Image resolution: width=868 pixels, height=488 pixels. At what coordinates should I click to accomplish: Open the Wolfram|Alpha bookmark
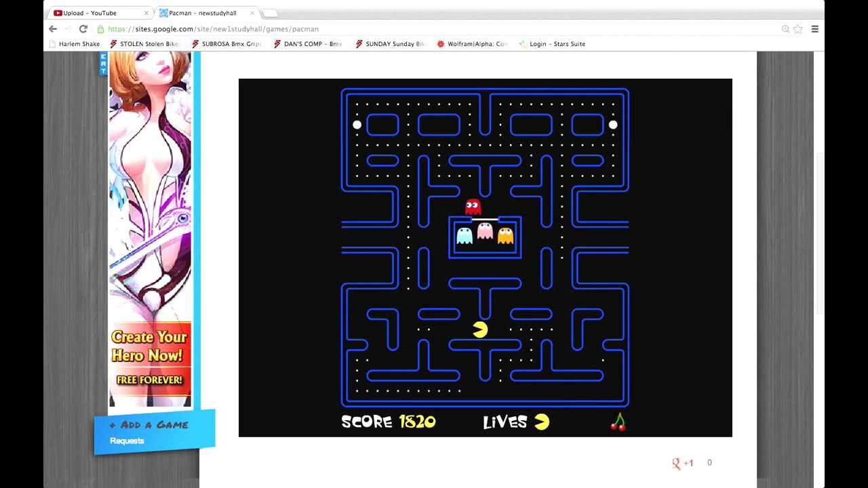coord(472,44)
